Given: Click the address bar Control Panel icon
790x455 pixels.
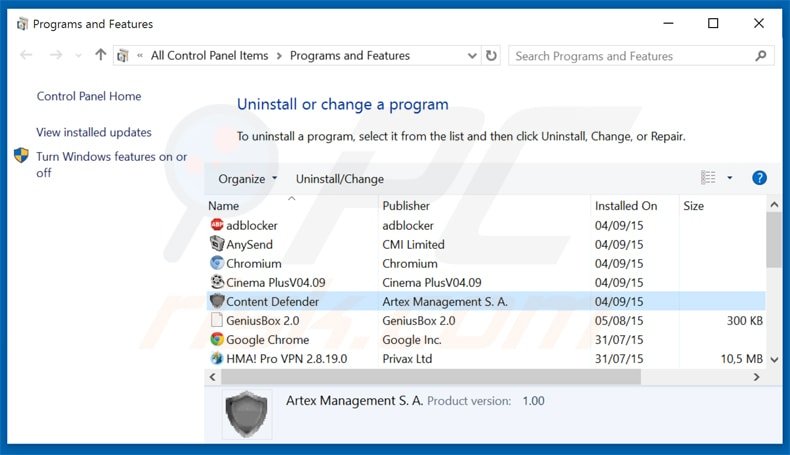Looking at the screenshot, I should 122,55.
